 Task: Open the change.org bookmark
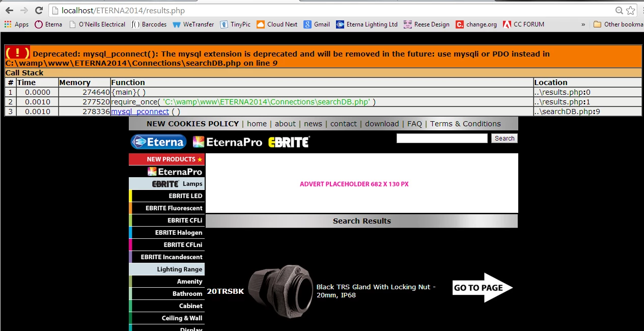[477, 24]
